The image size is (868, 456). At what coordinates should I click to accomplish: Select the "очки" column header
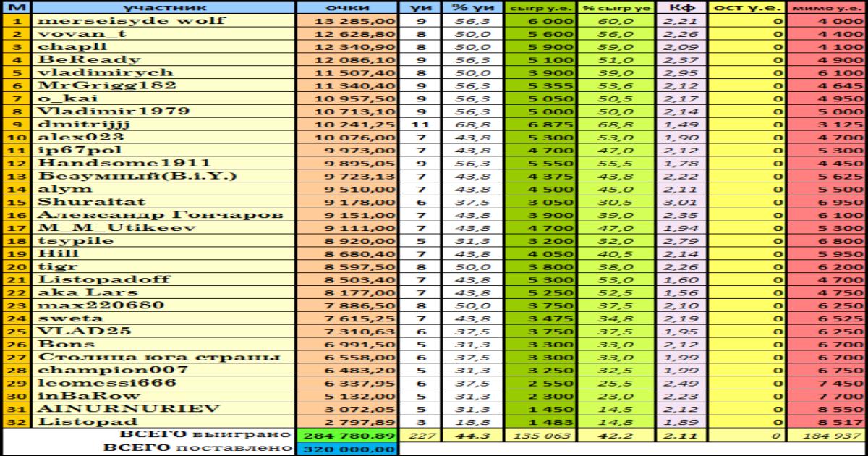[347, 7]
